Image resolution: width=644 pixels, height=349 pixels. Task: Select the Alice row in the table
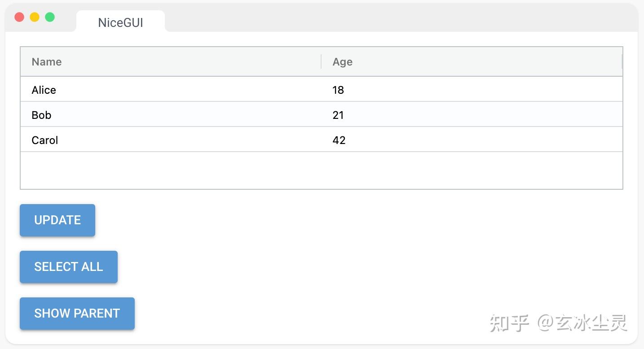coord(180,90)
